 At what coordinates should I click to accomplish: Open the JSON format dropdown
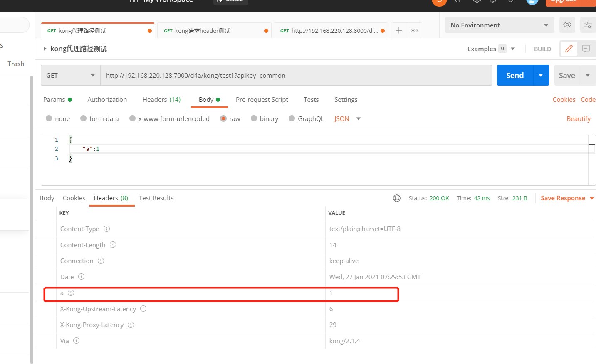[x=347, y=118]
